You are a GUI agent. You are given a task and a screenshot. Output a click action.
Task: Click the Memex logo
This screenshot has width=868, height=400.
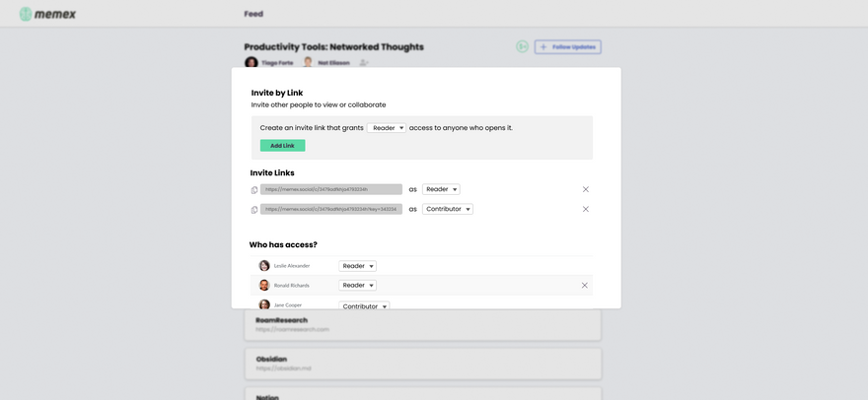[47, 14]
